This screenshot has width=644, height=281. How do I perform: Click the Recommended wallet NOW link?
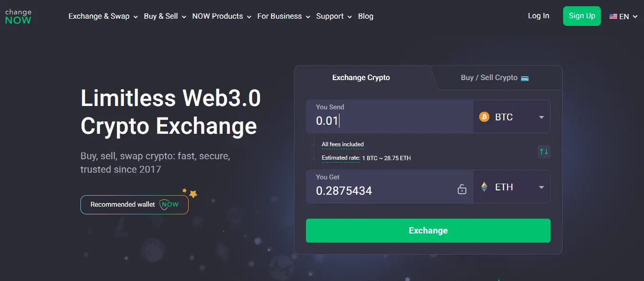point(134,204)
